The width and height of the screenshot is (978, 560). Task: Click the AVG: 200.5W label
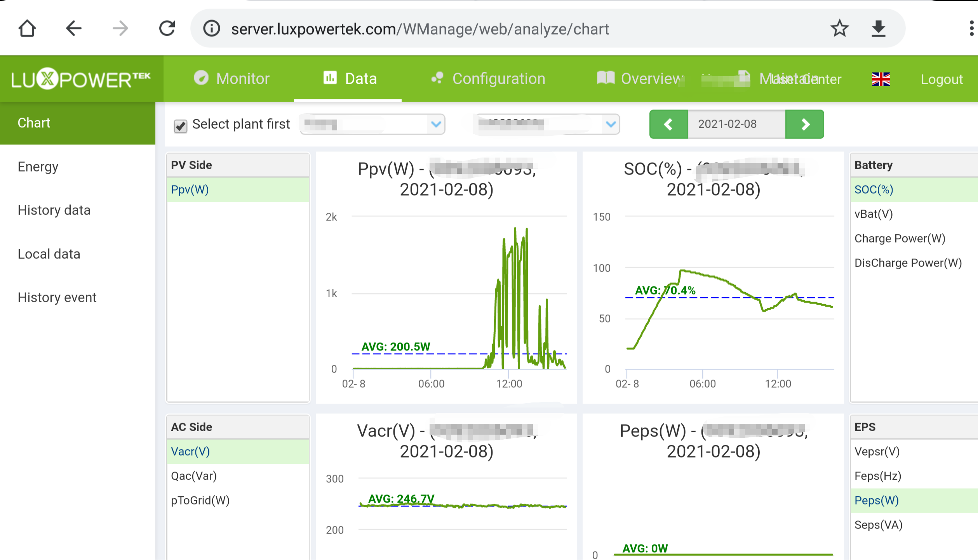tap(396, 347)
